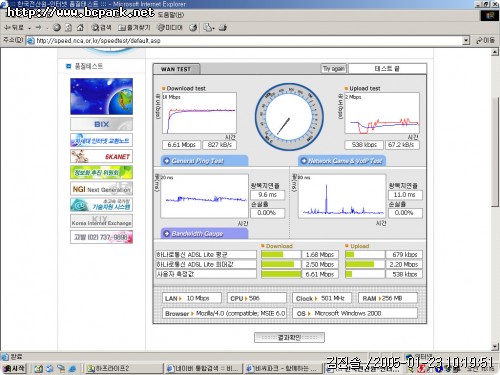This screenshot has width=500, height=375.
Task: Click the 11.0 ms VoIP ping value
Action: tap(405, 195)
